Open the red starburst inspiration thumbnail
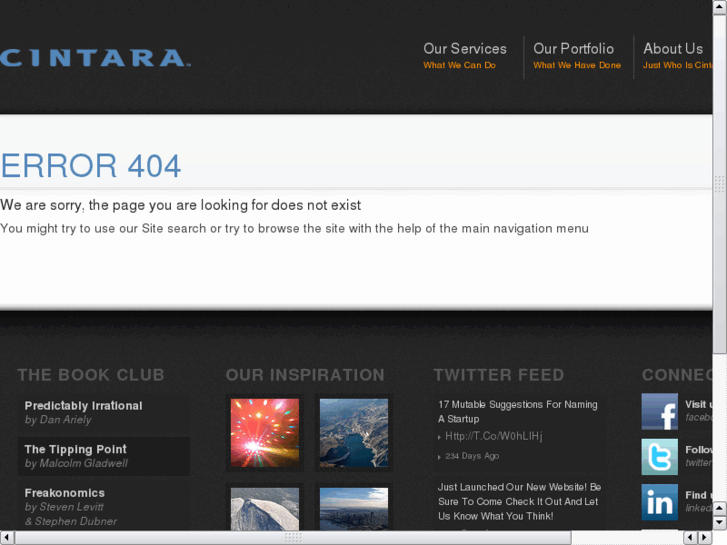The width and height of the screenshot is (727, 545). 265,433
